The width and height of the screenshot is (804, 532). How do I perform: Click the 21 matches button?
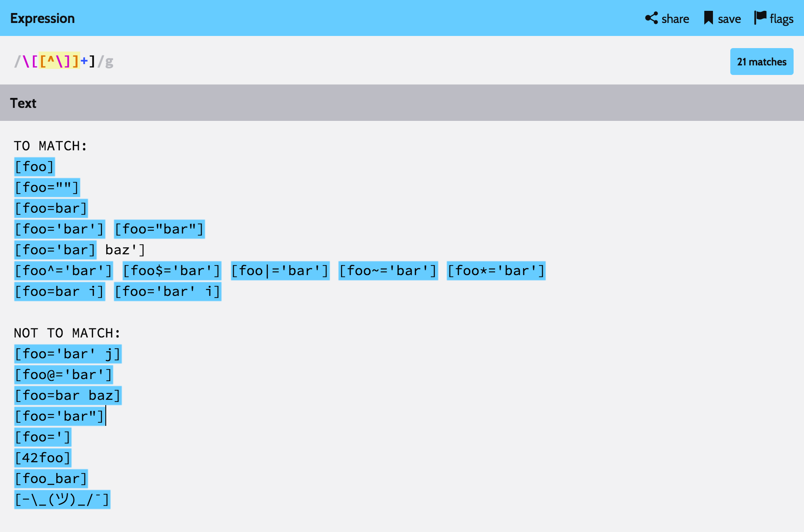762,62
